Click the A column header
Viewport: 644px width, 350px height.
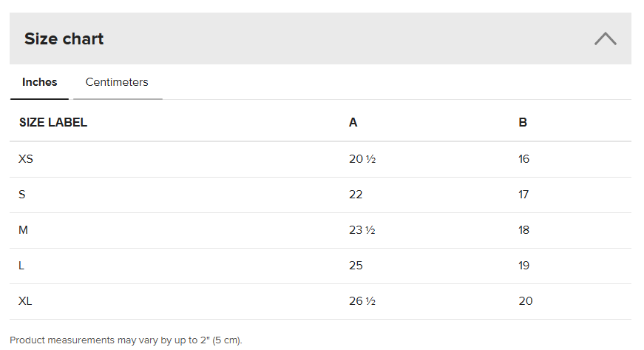point(353,123)
